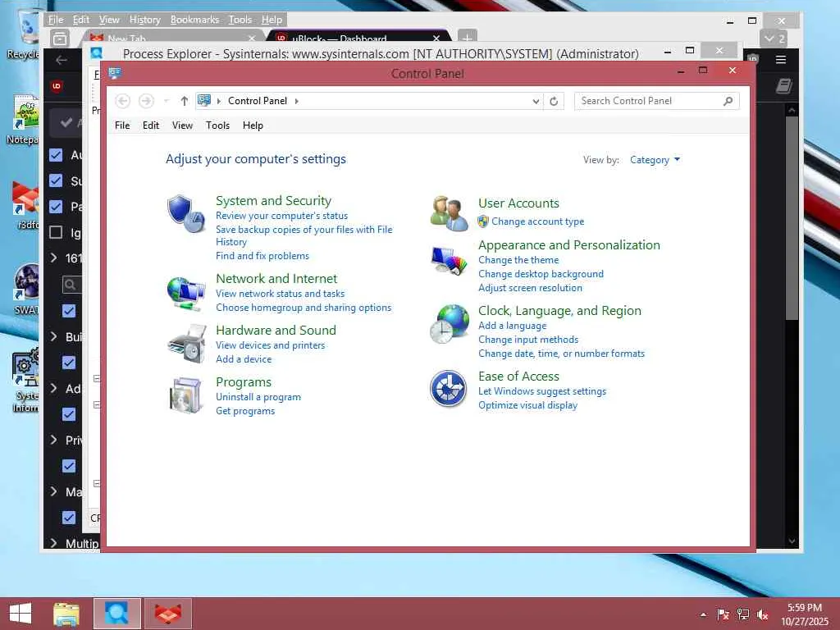
Task: Toggle checkbox below the uBlock search box
Action: click(x=69, y=311)
